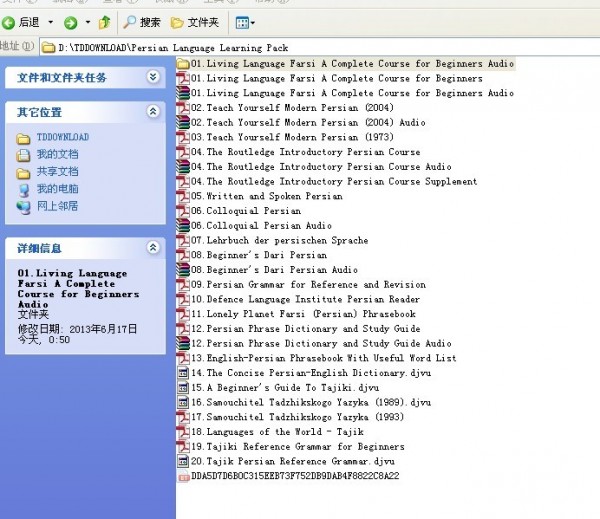Click the 搜索 search toolbar button
Image resolution: width=600 pixels, height=519 pixels.
142,22
